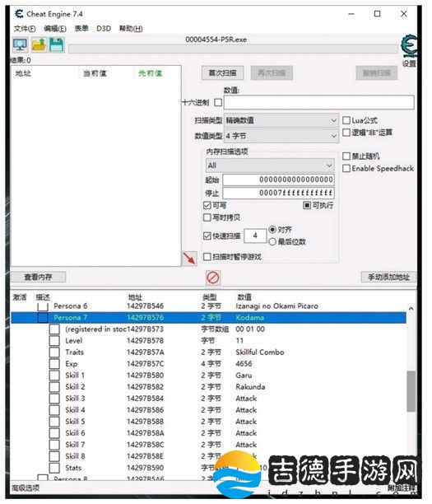Open Cheat Engine settings logo icon

tap(409, 47)
